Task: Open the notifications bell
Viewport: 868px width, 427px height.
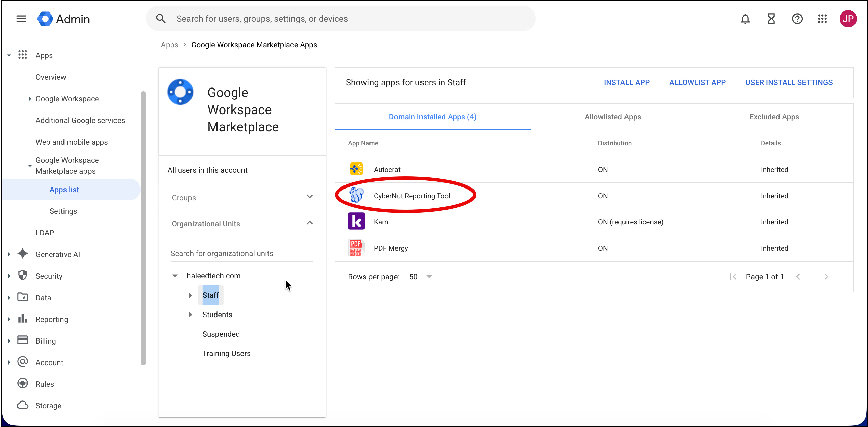Action: point(745,19)
